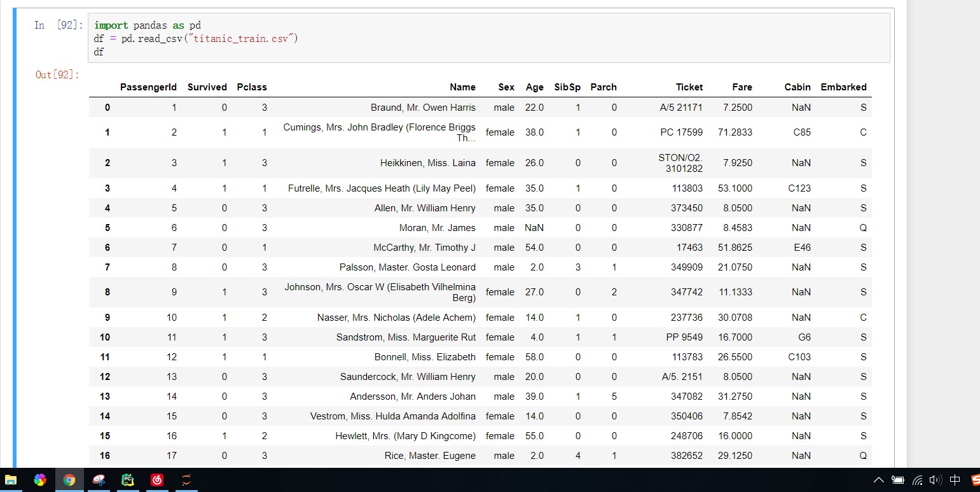Click cabin value C85

click(x=802, y=132)
